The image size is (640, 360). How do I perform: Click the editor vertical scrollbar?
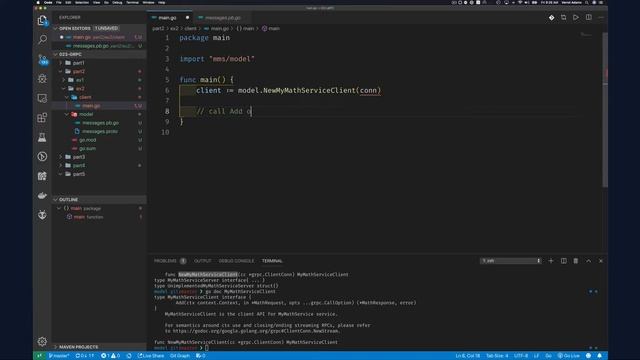click(605, 110)
